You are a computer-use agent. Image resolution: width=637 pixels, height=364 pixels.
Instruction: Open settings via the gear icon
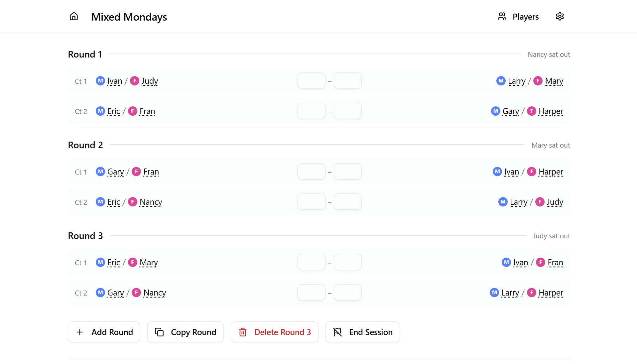(x=560, y=16)
